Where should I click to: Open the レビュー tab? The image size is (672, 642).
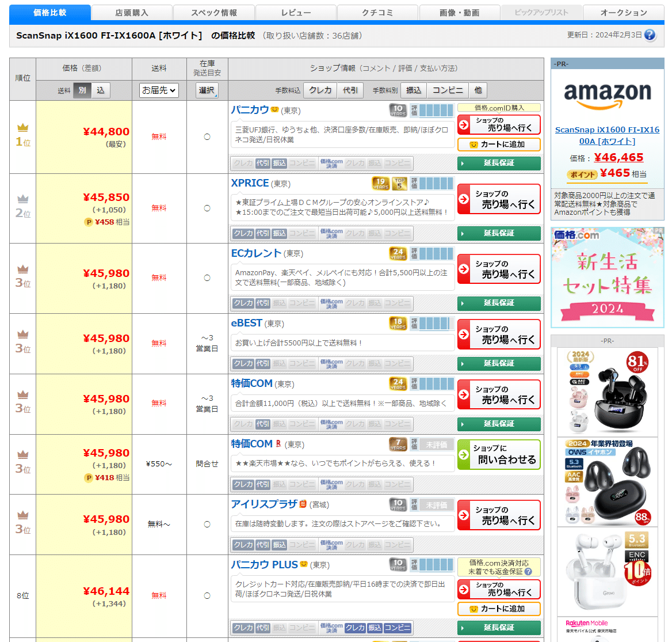pyautogui.click(x=296, y=13)
